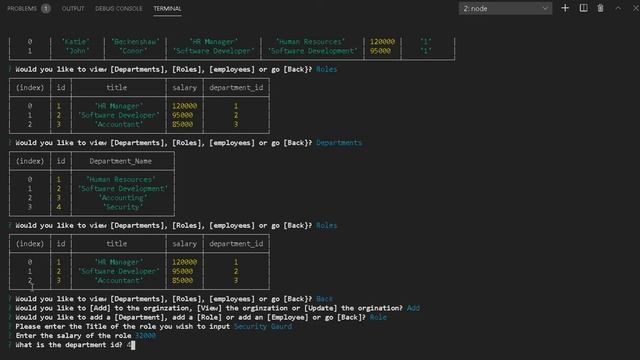Screen dimensions: 640x360
Task: Create a new terminal with plus icon
Action: pos(565,8)
